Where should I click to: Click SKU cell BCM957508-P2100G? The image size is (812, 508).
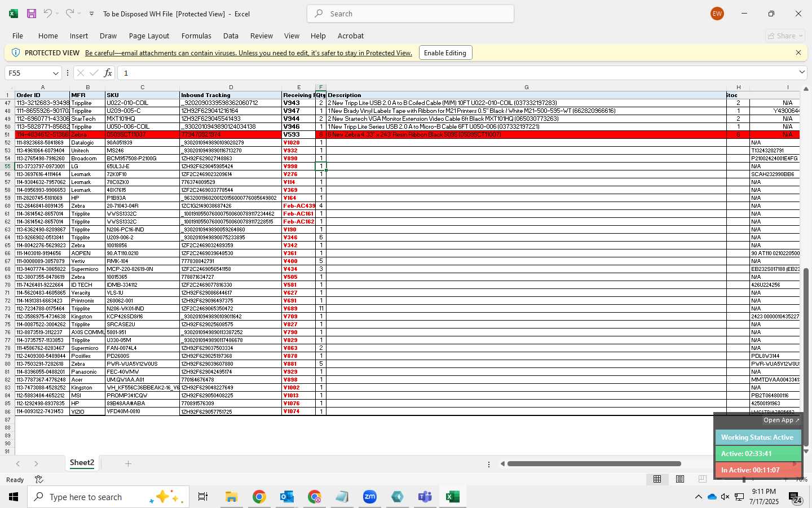(142, 158)
